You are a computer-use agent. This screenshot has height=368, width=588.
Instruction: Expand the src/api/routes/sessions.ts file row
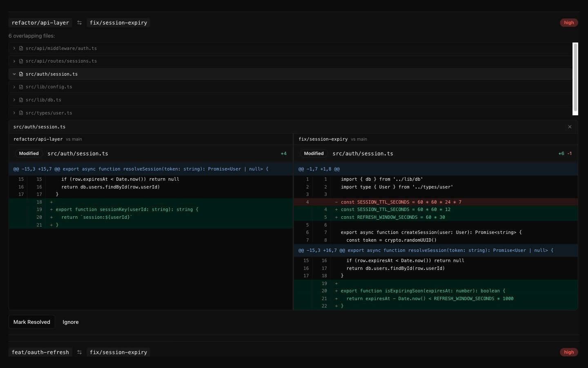pos(290,61)
